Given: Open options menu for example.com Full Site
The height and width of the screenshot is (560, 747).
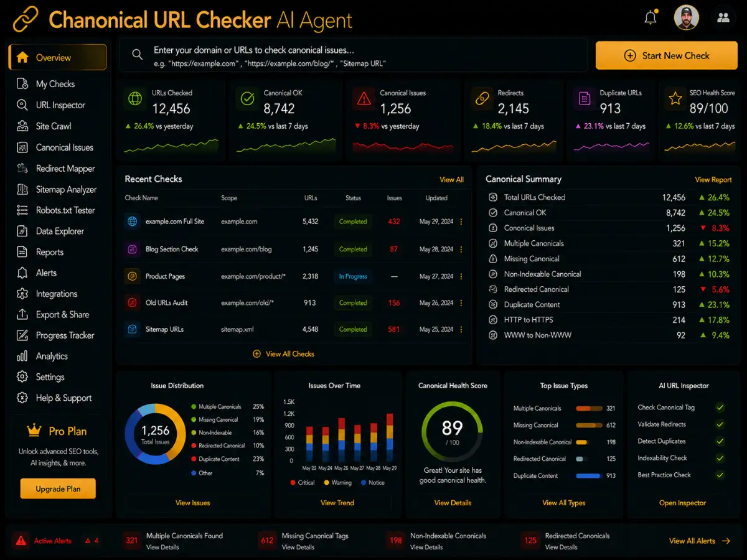Looking at the screenshot, I should 461,222.
